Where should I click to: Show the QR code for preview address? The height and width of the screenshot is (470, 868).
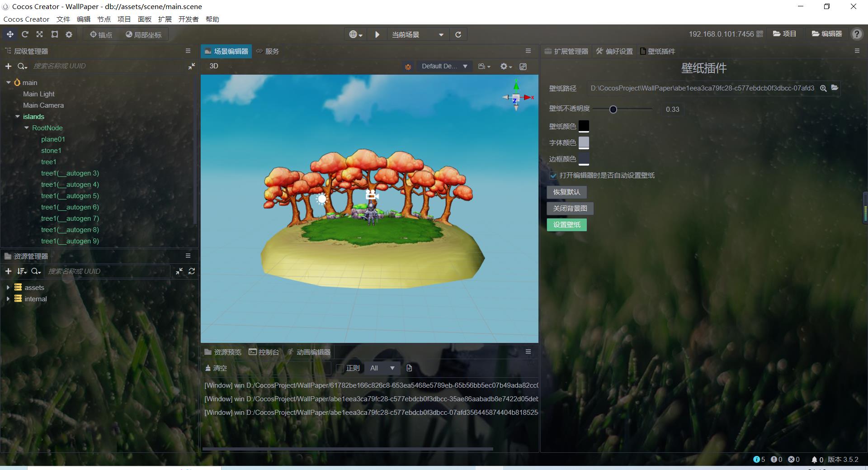tap(759, 34)
